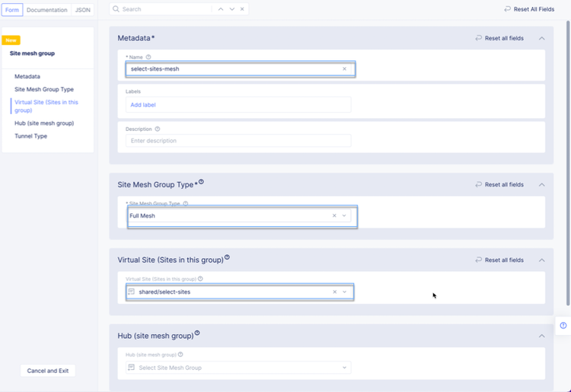Click the search magnifier icon

(116, 9)
